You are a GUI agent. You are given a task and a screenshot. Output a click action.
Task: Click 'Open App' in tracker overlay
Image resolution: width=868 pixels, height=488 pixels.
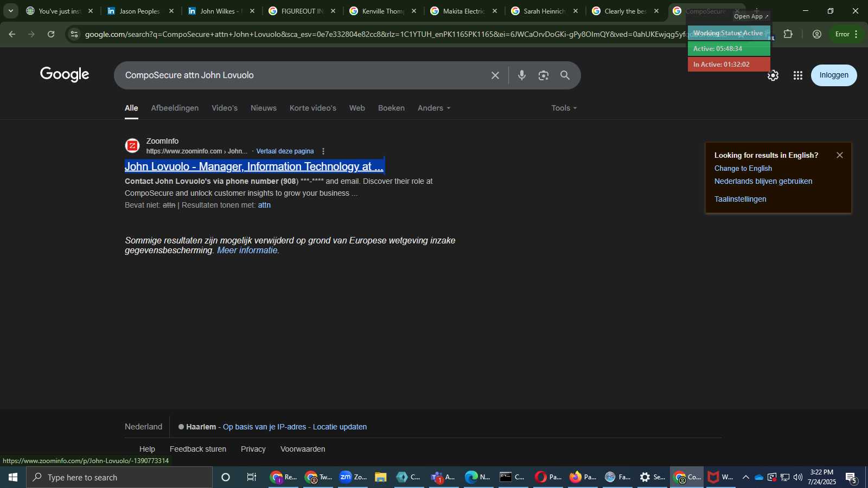click(x=751, y=16)
